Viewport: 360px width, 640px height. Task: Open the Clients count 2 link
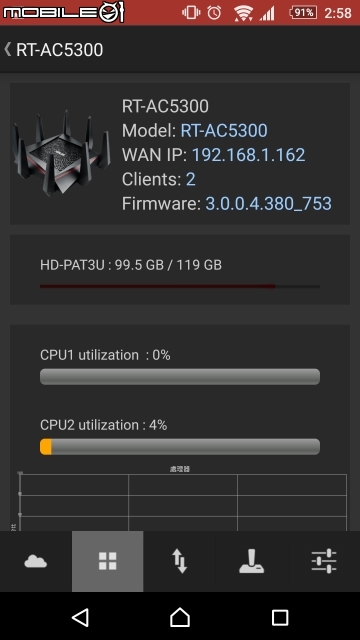pyautogui.click(x=191, y=180)
